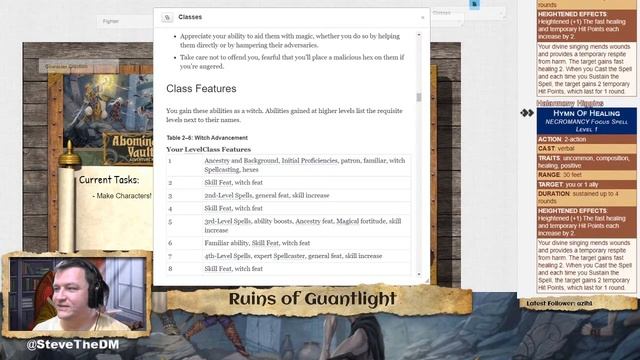Open the Initial Proficiencies link

[310, 160]
